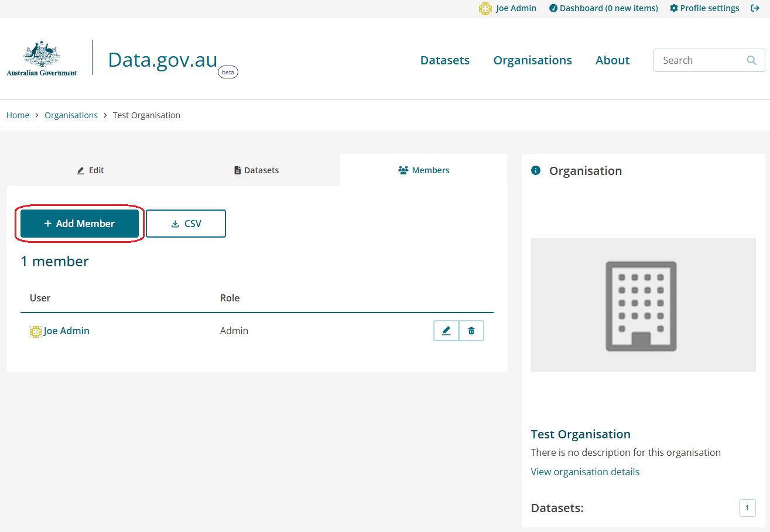Select the Members tab
This screenshot has height=532, width=770.
424,170
